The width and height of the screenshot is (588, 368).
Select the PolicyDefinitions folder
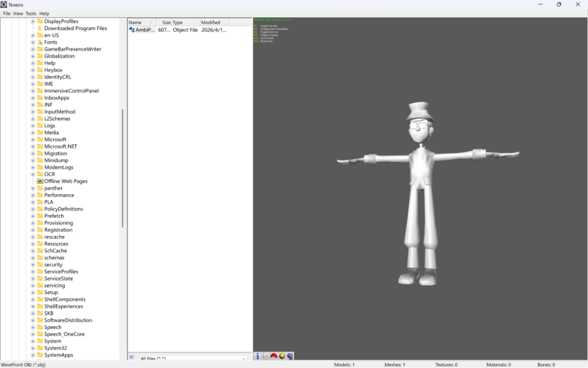click(64, 209)
